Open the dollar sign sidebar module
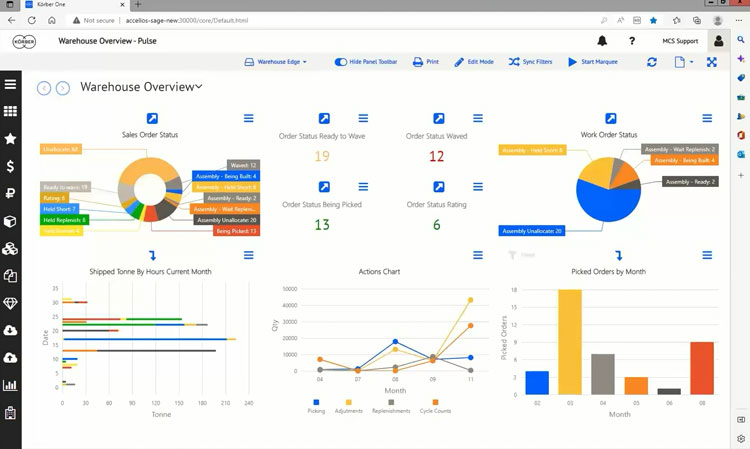Screen dimensions: 750x449 [x=11, y=166]
